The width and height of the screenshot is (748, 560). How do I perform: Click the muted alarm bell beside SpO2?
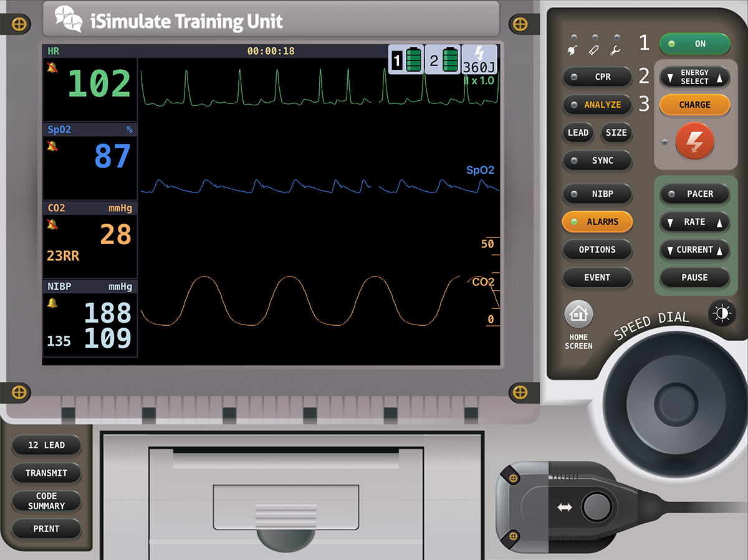tap(53, 146)
